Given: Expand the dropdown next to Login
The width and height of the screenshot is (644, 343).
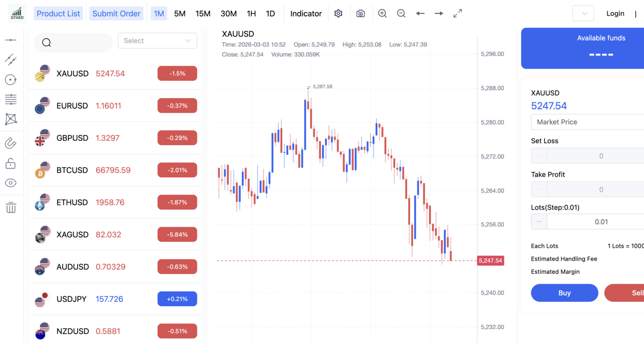Looking at the screenshot, I should point(583,13).
